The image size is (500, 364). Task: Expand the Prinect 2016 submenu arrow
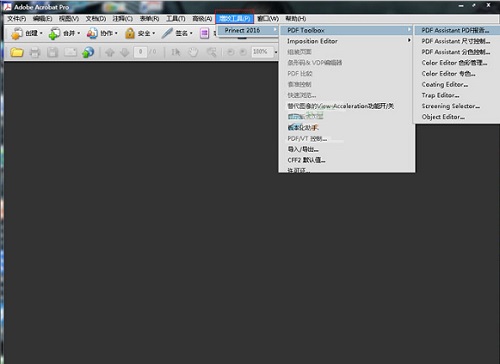pos(275,30)
